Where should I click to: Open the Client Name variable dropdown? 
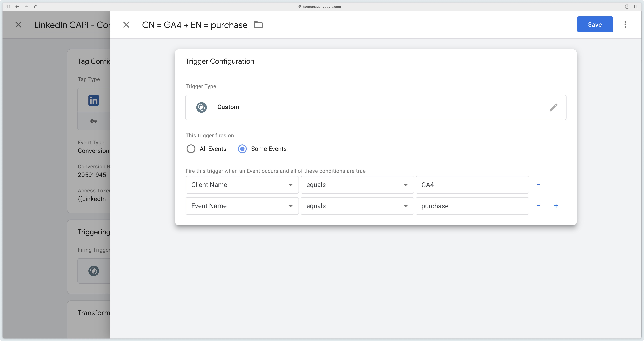[242, 185]
